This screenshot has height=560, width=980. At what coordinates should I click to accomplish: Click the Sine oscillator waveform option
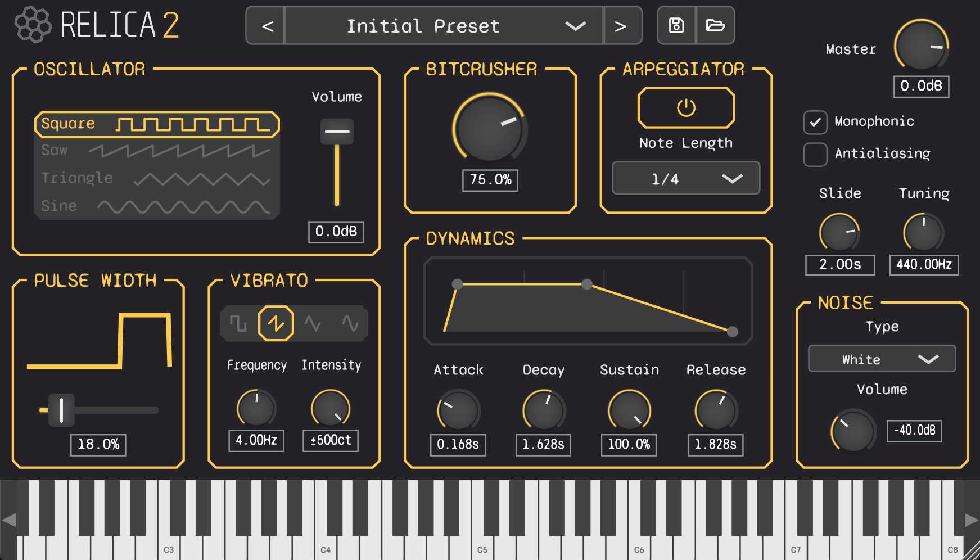[x=156, y=206]
